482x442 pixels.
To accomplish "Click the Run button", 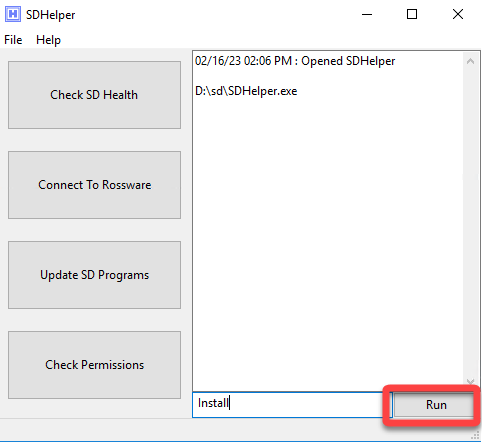I will [434, 405].
